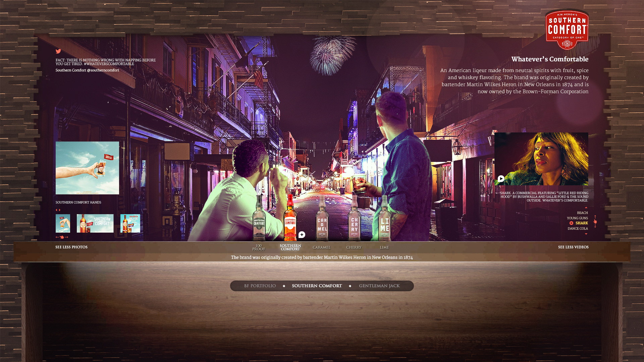Click the @southerncomfort Twitter handle

click(x=103, y=70)
